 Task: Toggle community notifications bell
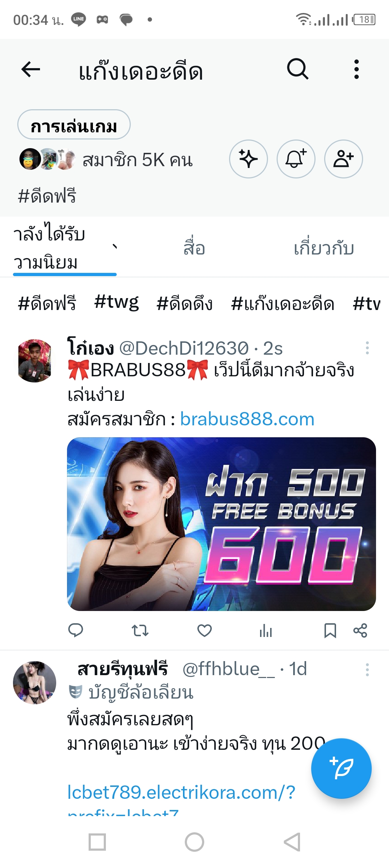click(x=296, y=159)
